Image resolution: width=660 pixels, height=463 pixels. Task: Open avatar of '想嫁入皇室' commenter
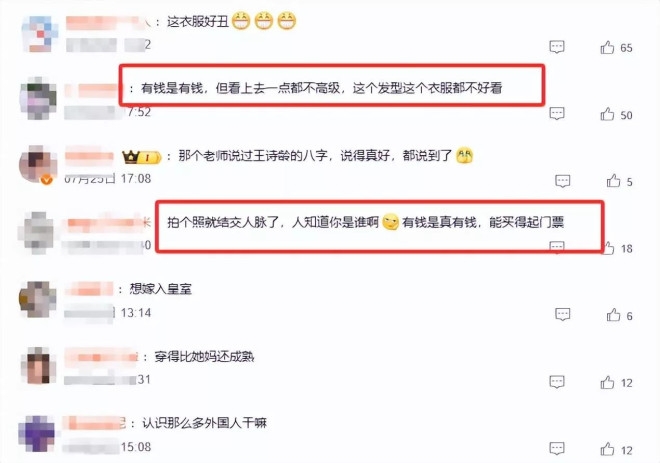tap(38, 299)
